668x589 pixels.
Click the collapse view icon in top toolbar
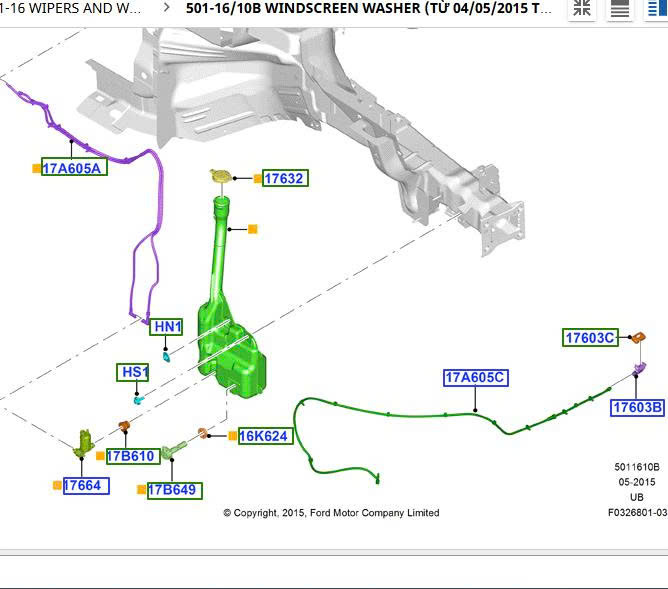(582, 10)
